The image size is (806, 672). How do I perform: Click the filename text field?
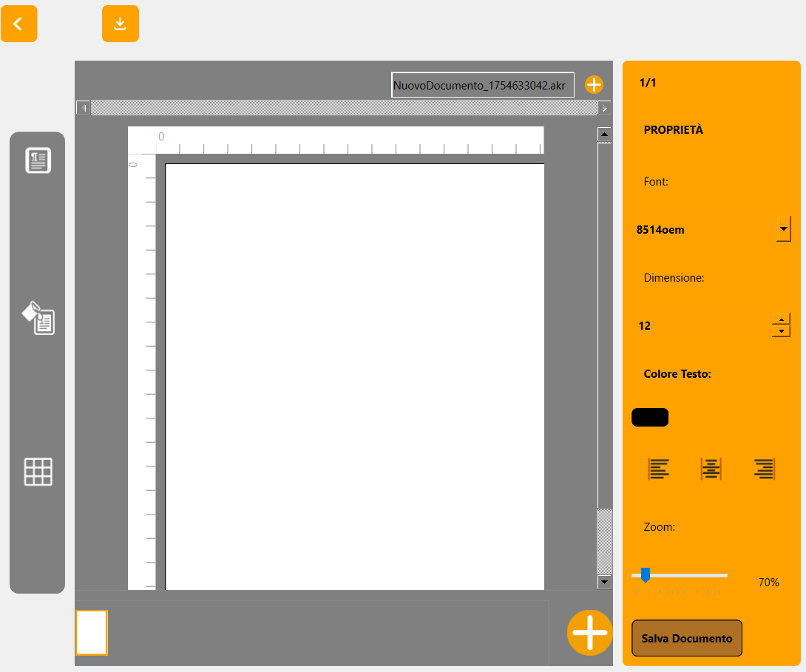pos(482,84)
